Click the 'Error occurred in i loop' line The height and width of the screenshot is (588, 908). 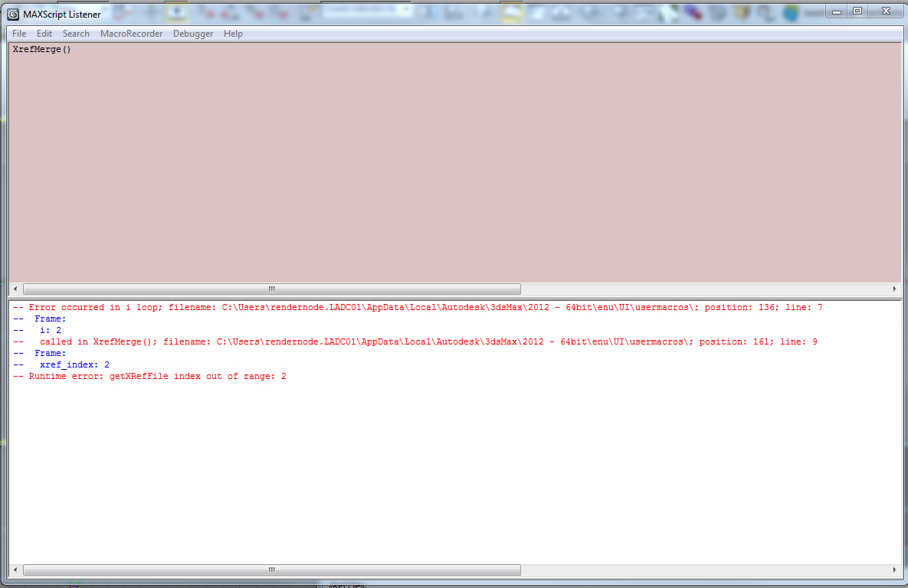click(418, 307)
